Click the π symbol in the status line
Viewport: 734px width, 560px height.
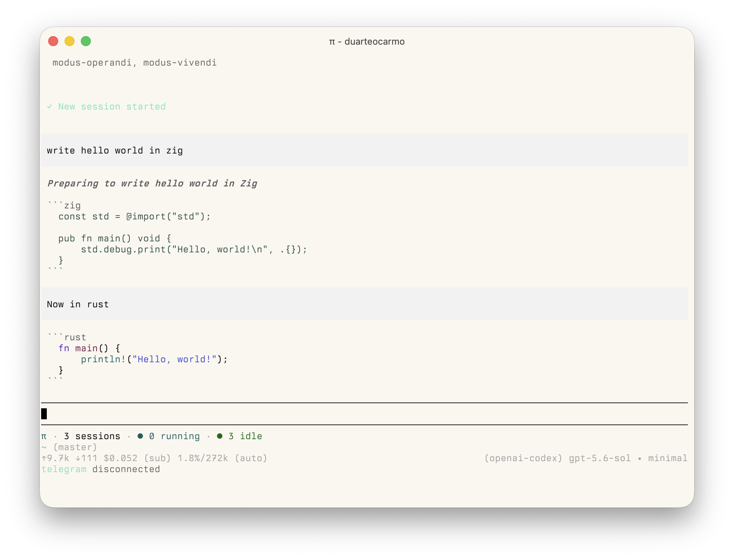pos(44,436)
